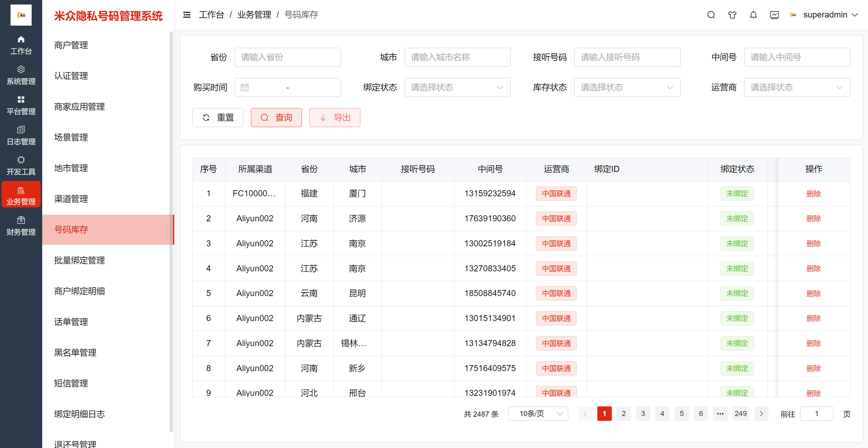868x448 pixels.
Task: Open the monitor chart icon in header
Action: click(774, 15)
